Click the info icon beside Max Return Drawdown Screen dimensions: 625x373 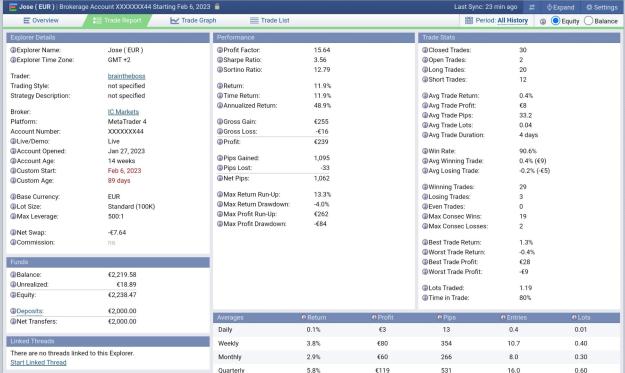click(x=220, y=204)
